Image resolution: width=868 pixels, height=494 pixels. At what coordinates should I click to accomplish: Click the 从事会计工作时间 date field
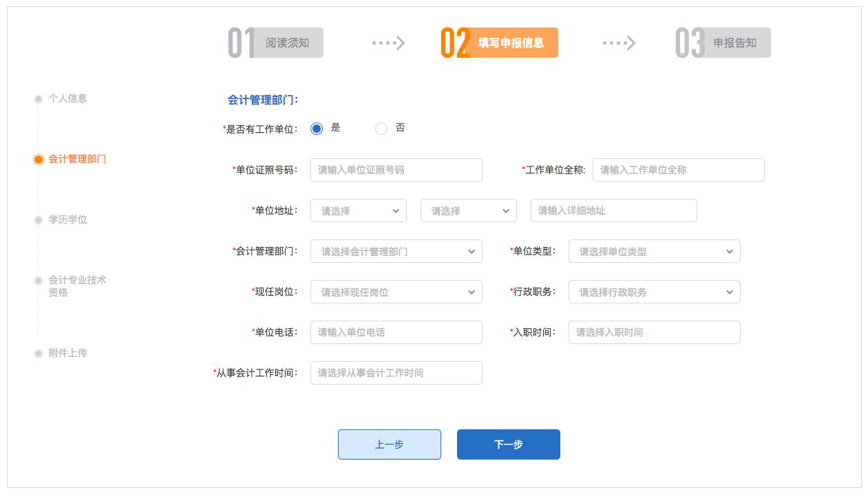coord(396,373)
